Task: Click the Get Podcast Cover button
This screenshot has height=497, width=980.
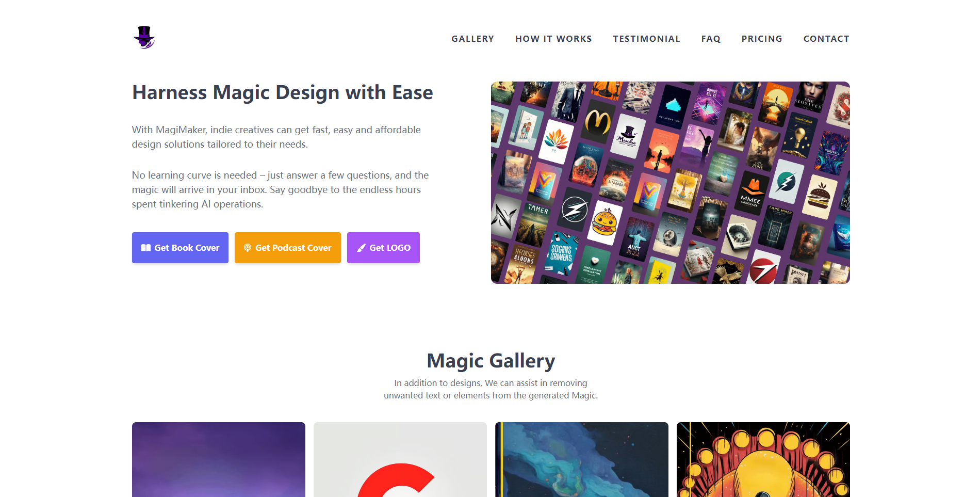Action: [288, 248]
